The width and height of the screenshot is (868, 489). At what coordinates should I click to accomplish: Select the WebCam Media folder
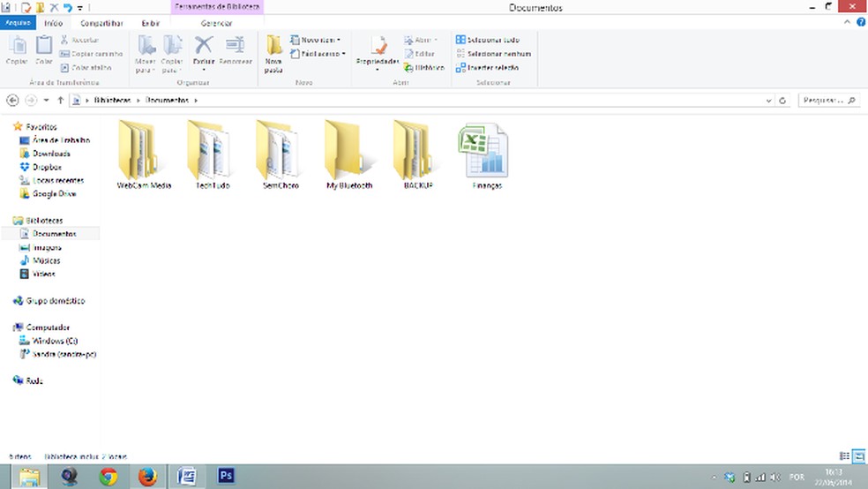click(144, 155)
